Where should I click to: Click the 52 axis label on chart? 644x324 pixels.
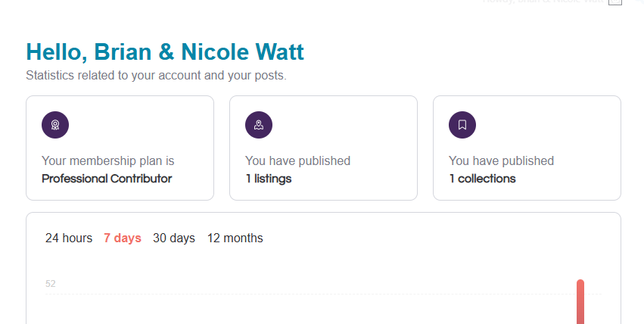[x=51, y=284]
